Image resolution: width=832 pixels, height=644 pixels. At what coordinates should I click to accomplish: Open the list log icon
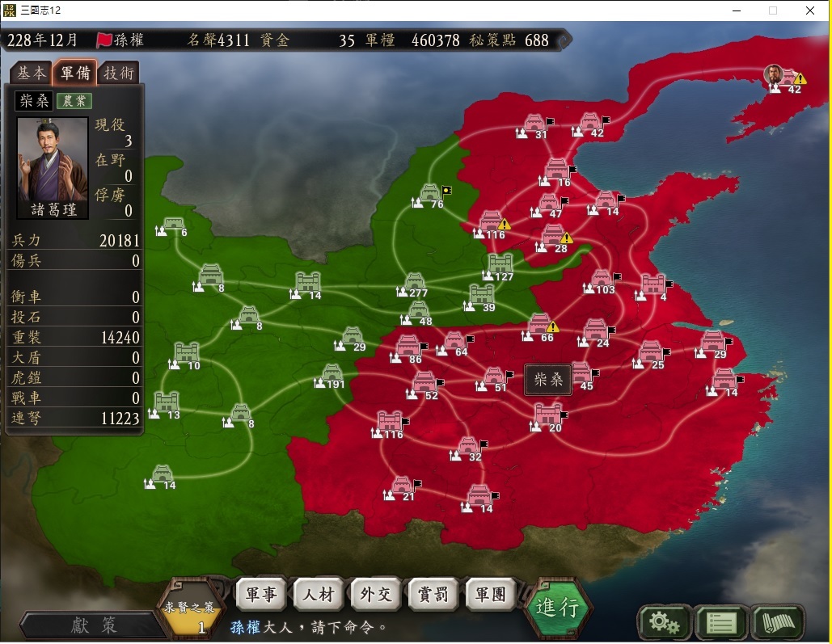click(x=721, y=622)
